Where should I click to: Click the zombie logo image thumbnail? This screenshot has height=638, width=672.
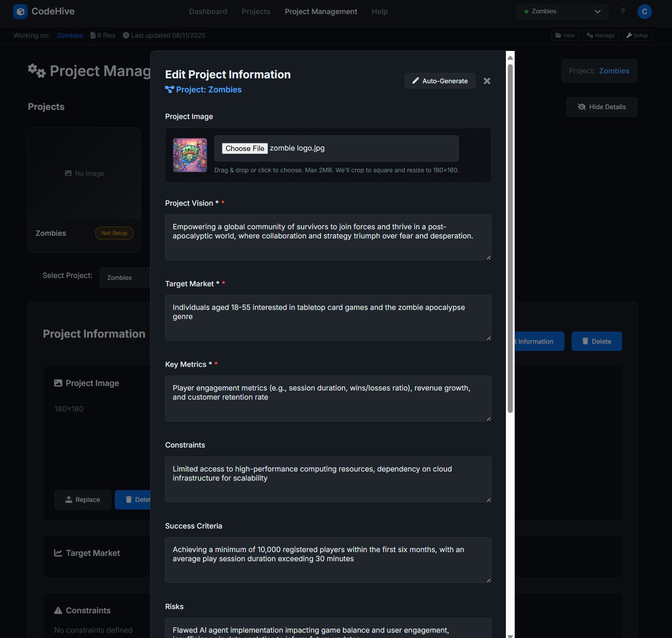[190, 155]
